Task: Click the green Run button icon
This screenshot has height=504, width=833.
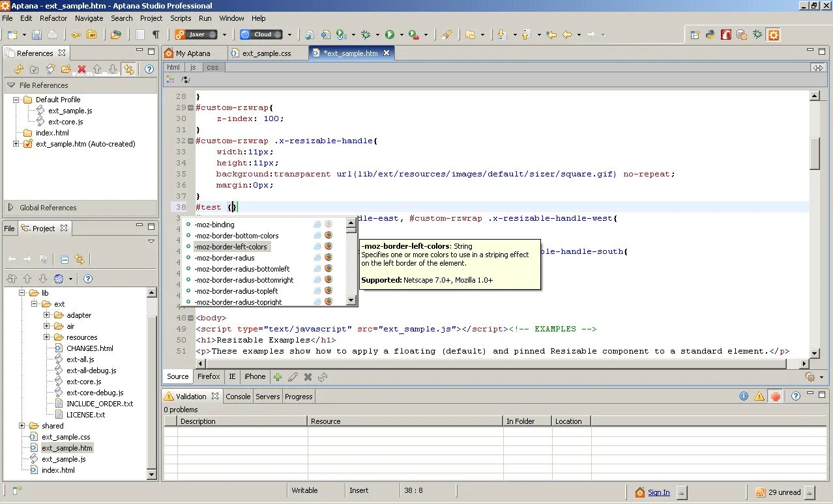Action: pyautogui.click(x=390, y=35)
